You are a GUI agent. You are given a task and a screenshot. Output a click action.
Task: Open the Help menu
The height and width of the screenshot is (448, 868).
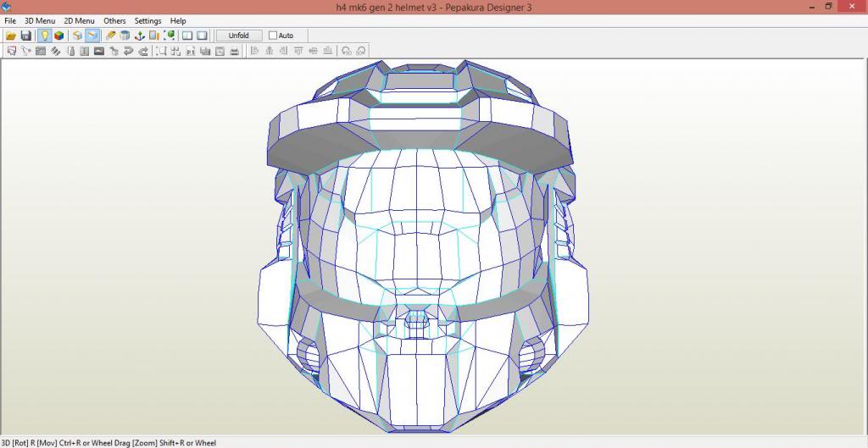[178, 20]
